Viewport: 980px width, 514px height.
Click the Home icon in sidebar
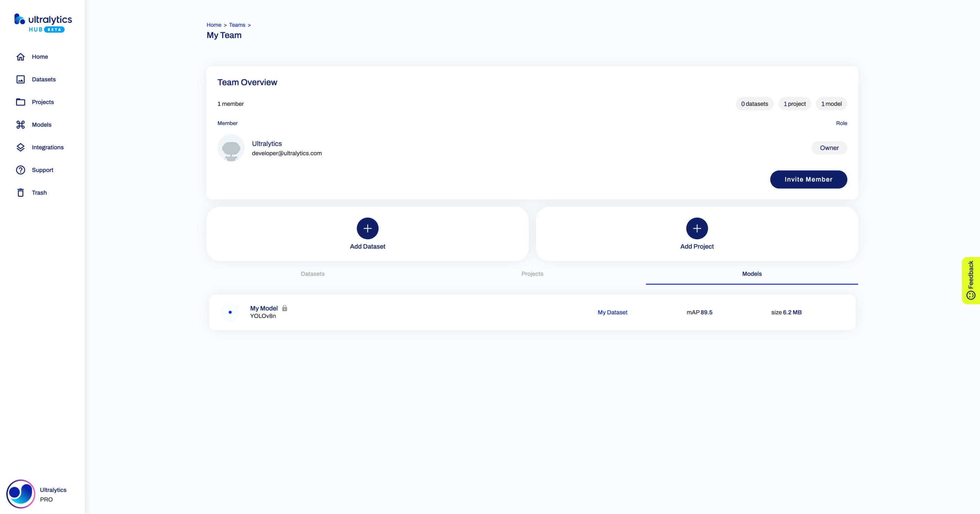pos(21,56)
